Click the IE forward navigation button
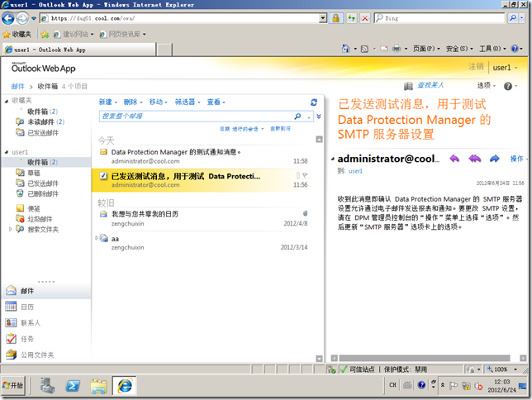Screen dimensions: 532x400 [x=22, y=18]
